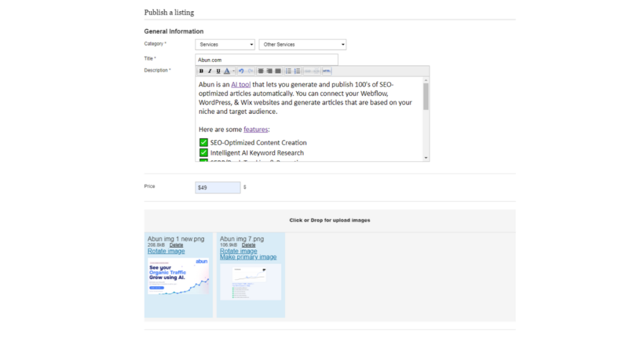The image size is (644, 338).
Task: Click the '106.9kB' file size text
Action: click(228, 245)
